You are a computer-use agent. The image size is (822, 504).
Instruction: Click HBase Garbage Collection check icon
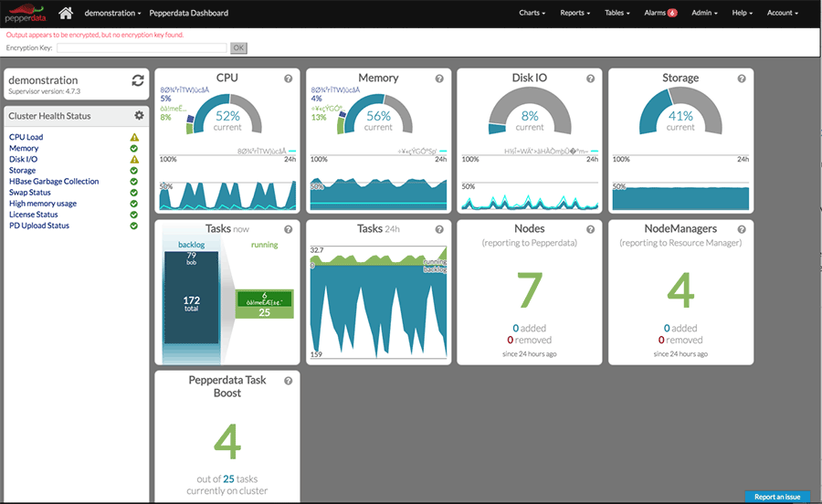[134, 182]
